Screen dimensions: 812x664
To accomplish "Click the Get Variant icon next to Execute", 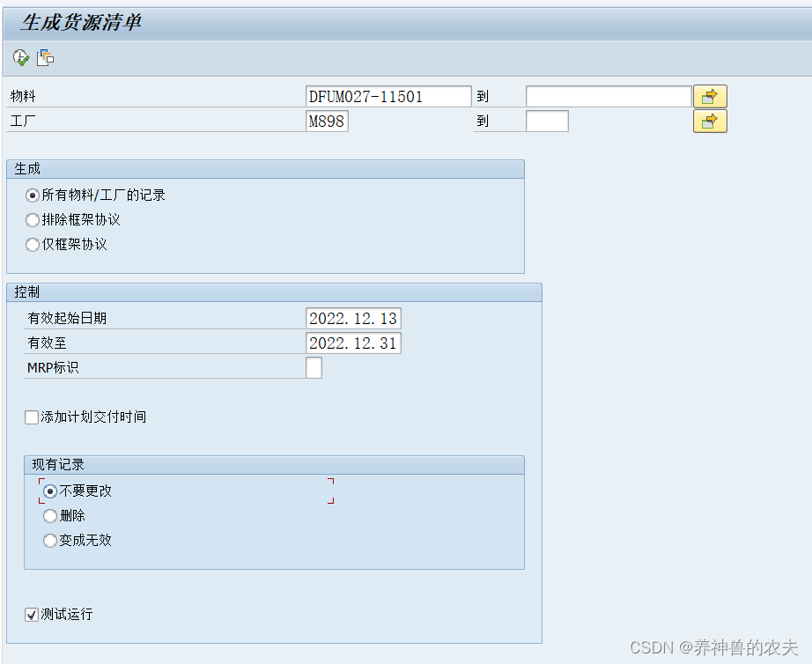I will (x=45, y=57).
